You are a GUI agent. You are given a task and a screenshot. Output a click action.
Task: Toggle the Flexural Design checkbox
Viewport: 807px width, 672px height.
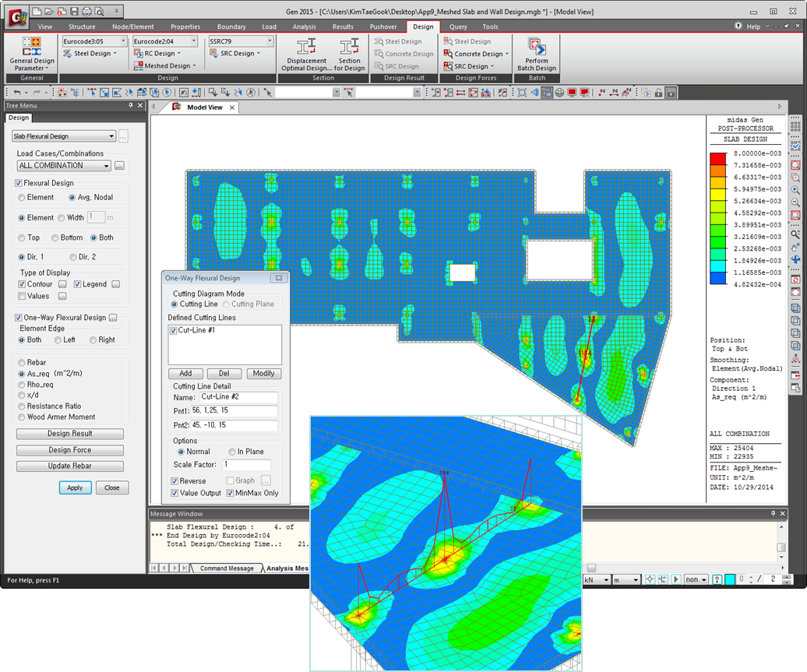coord(19,183)
